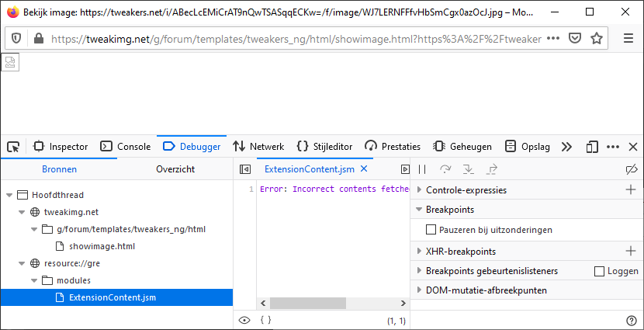The height and width of the screenshot is (330, 644).
Task: Bookmark this page star icon
Action: coord(597,39)
